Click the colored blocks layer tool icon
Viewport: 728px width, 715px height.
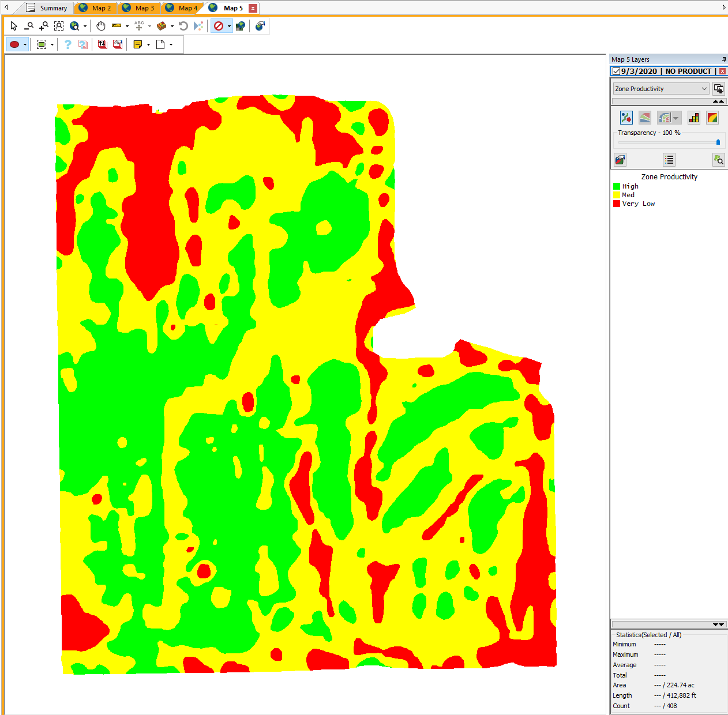point(162,26)
